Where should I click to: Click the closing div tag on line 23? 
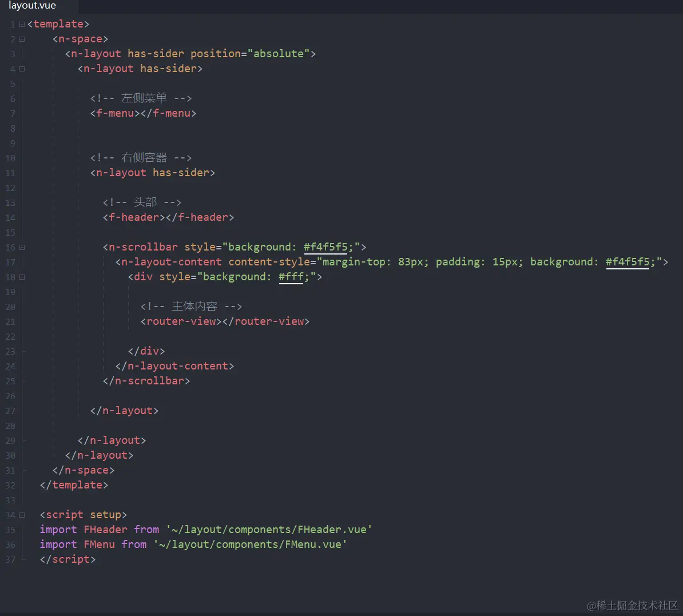[x=146, y=351]
